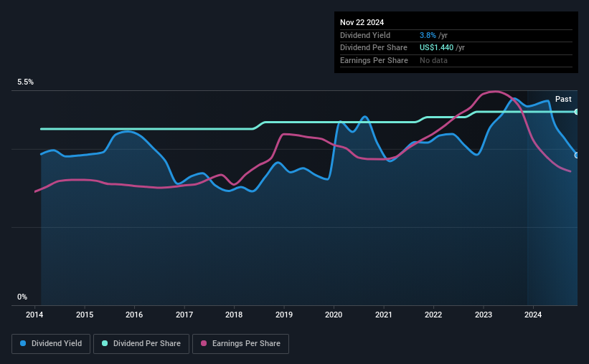Select the 2016 mark on the time axis
Screen dimensions: 589x364
click(134, 315)
